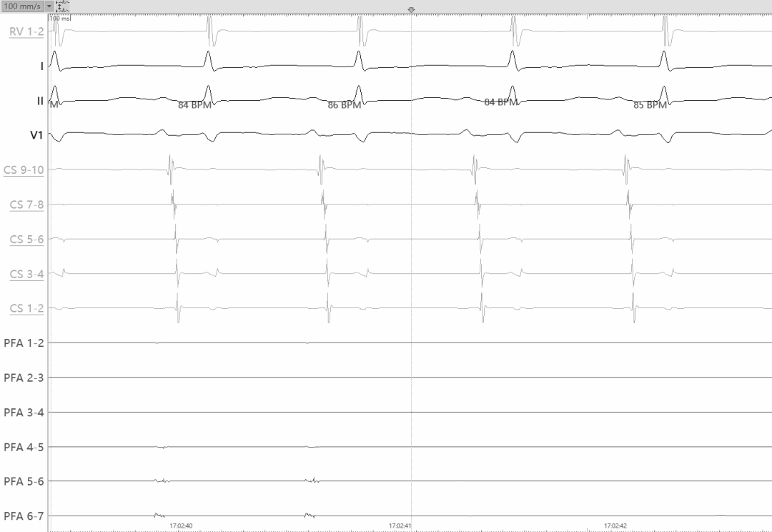The width and height of the screenshot is (772, 532).
Task: Click the time cursor marker arrow
Action: [x=411, y=10]
